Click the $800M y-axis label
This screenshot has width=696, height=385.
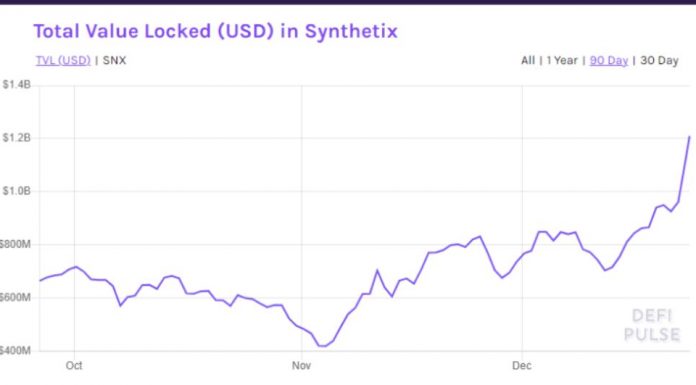15,244
